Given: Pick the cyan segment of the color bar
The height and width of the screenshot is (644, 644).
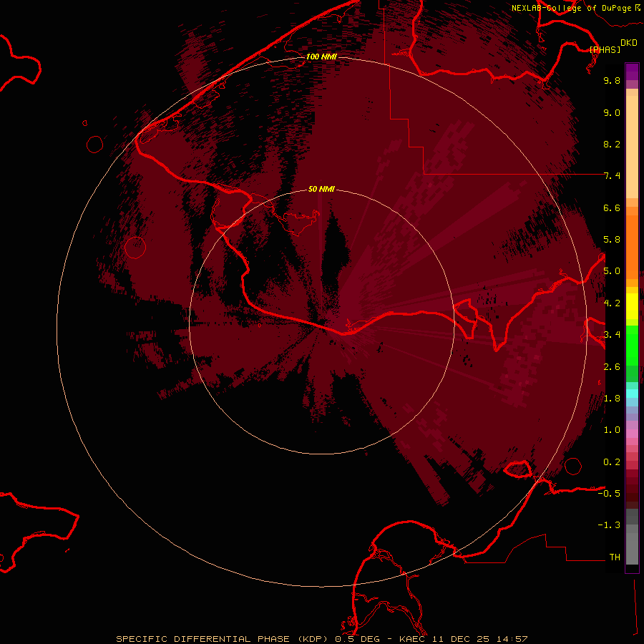Looking at the screenshot, I should coord(632,394).
